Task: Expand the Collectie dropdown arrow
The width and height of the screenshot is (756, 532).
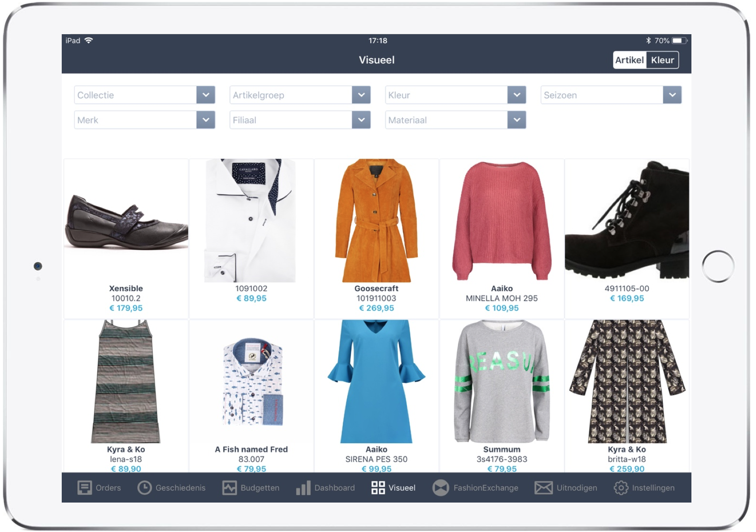Action: tap(206, 95)
